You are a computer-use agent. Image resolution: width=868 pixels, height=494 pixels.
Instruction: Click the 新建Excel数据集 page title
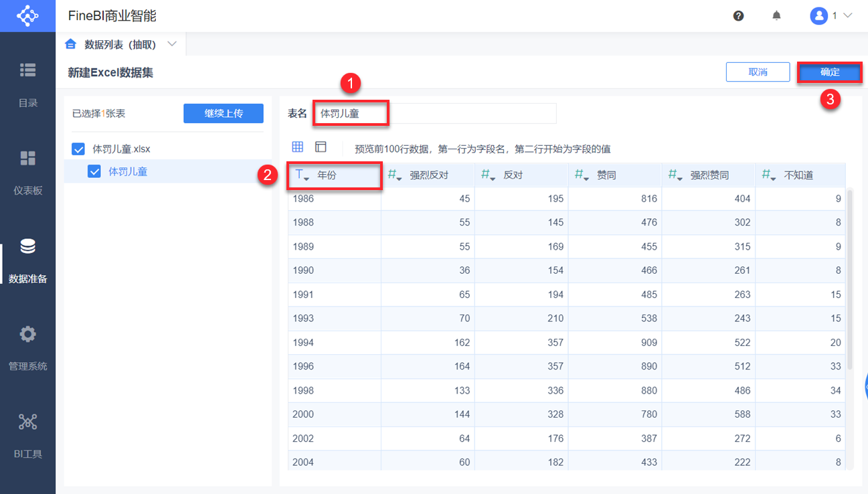click(x=110, y=72)
